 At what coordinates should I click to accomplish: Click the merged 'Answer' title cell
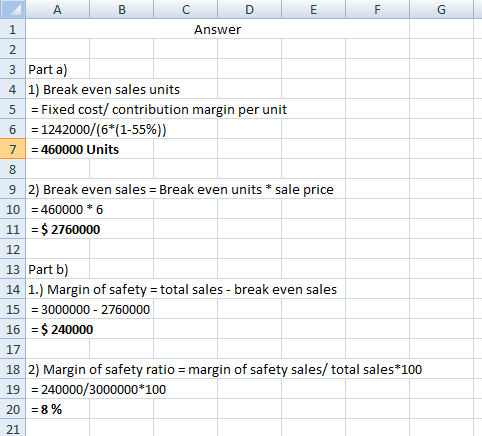[218, 29]
